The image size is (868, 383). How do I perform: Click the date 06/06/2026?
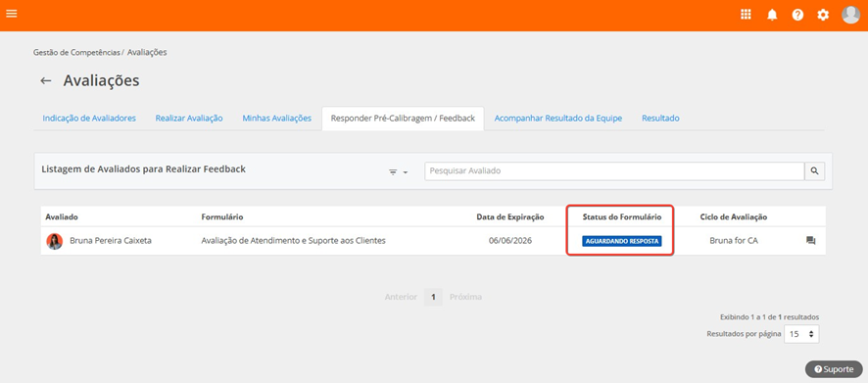point(510,241)
